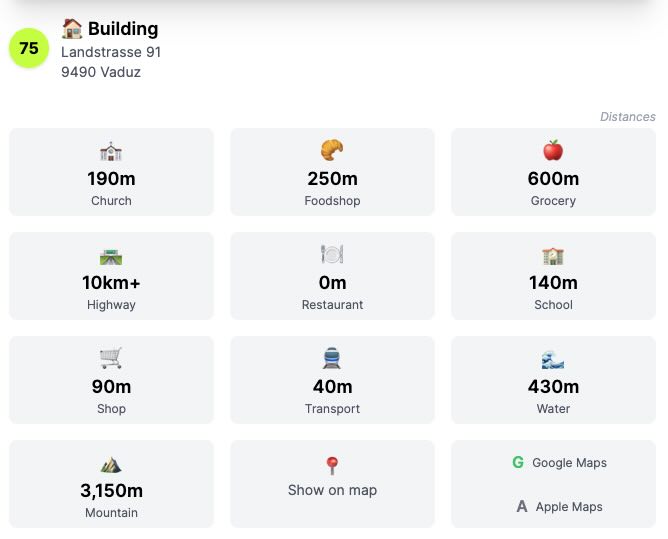The image size is (668, 539).
Task: Click the red map pin icon
Action: tap(332, 466)
